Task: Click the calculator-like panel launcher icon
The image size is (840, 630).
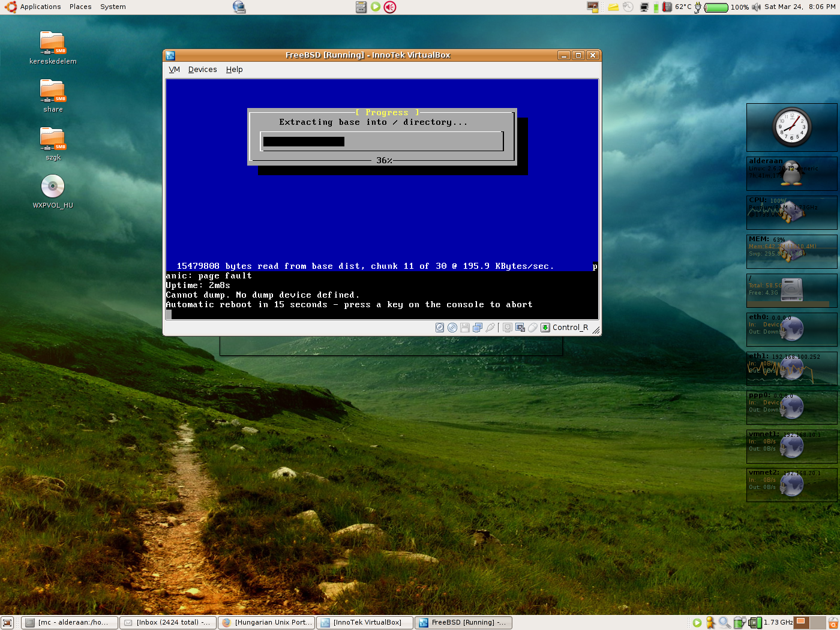Action: 361,7
